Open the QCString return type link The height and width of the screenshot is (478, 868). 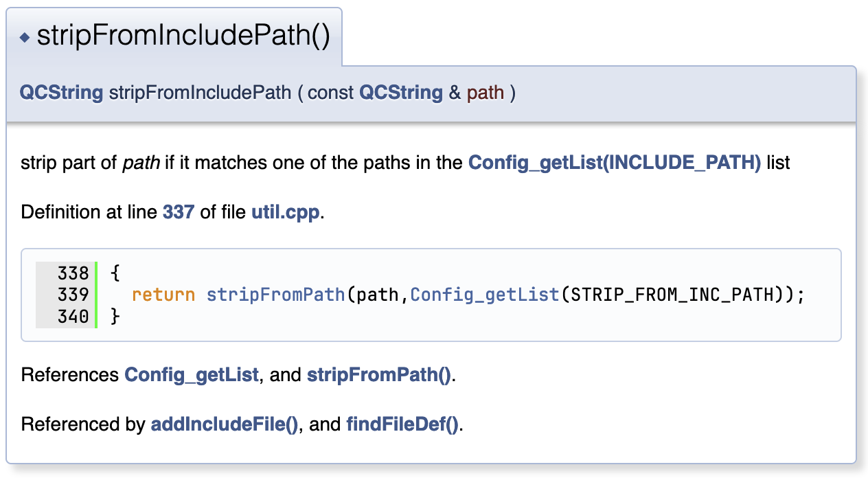[x=61, y=93]
